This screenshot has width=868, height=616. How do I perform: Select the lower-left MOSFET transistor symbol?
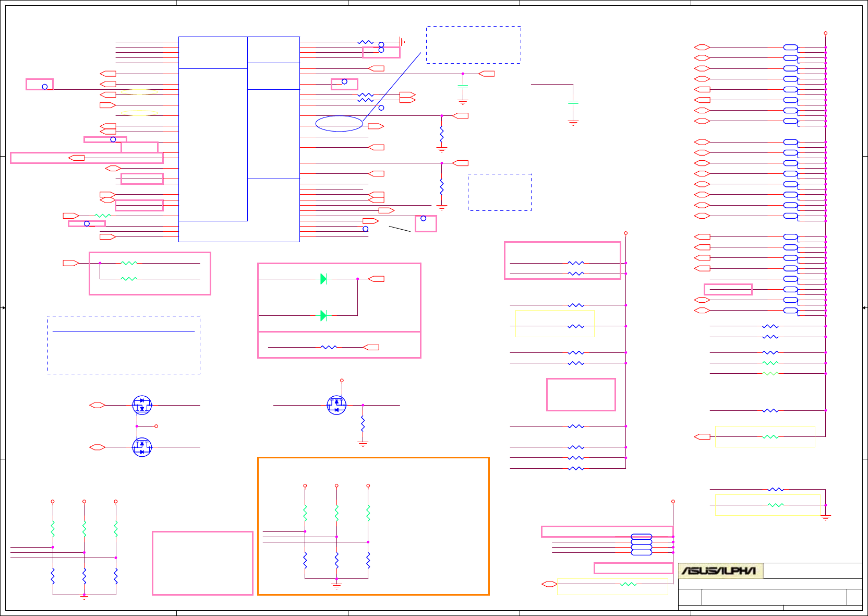coord(142,447)
